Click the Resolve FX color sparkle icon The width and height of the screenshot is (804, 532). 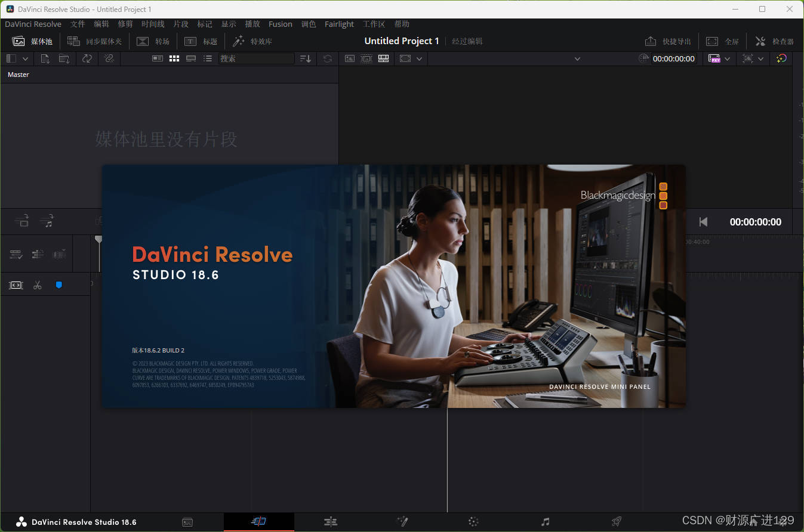tap(781, 58)
